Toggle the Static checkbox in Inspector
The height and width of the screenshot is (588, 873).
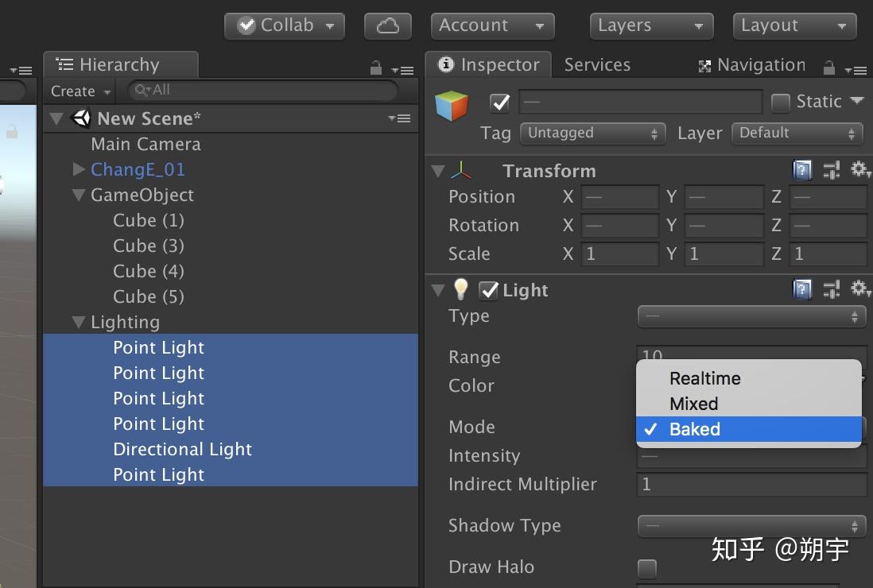(x=782, y=102)
